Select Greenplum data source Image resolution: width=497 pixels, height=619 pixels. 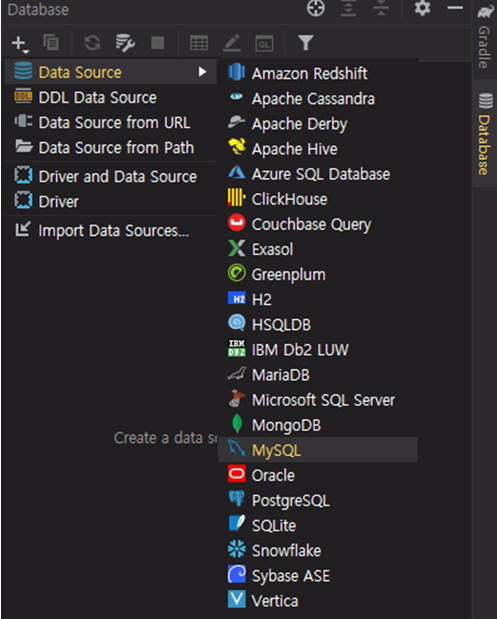pyautogui.click(x=318, y=274)
